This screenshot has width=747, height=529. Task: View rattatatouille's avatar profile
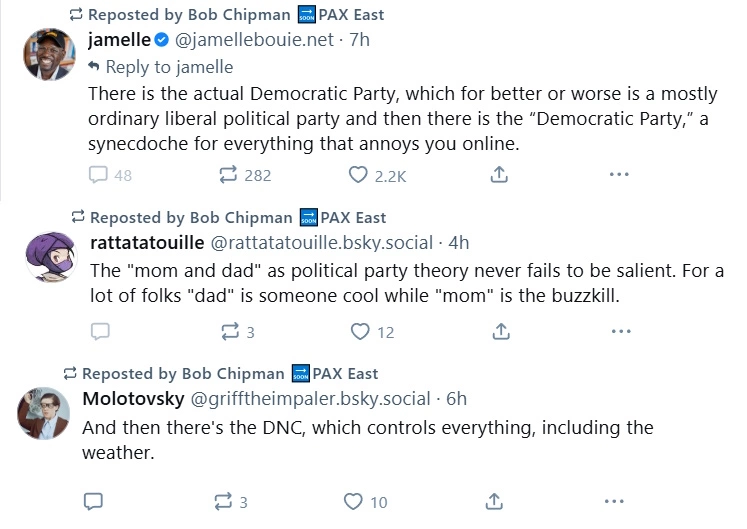[51, 256]
